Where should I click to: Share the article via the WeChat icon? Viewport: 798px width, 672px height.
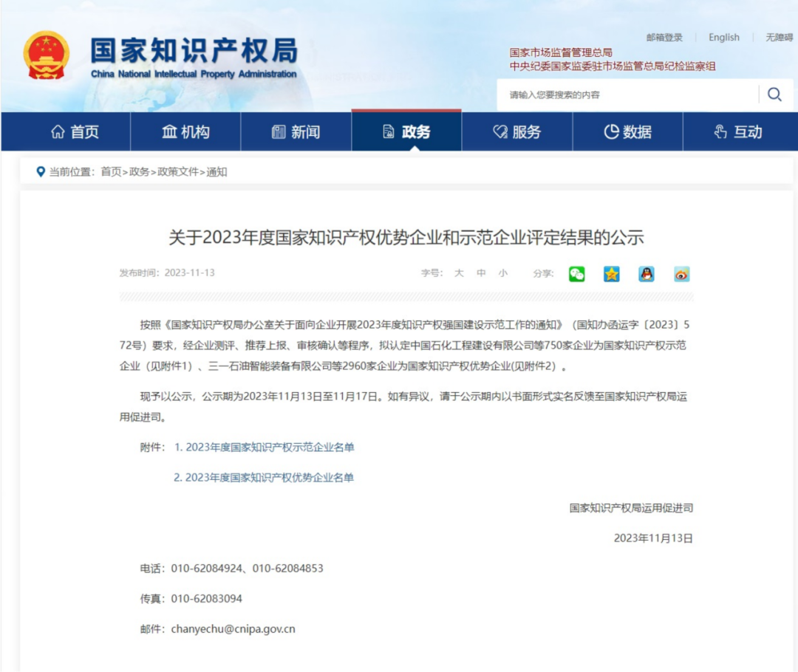point(576,273)
